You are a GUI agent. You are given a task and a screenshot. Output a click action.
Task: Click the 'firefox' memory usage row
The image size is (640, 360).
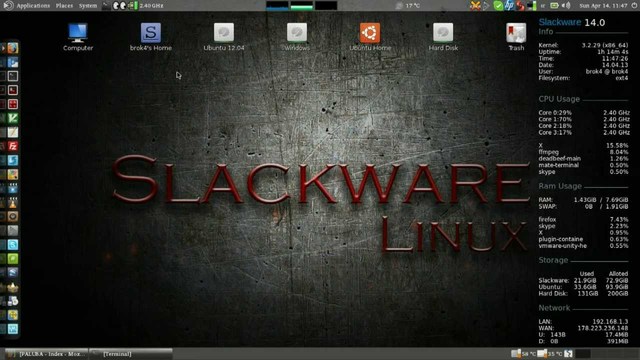pos(583,220)
